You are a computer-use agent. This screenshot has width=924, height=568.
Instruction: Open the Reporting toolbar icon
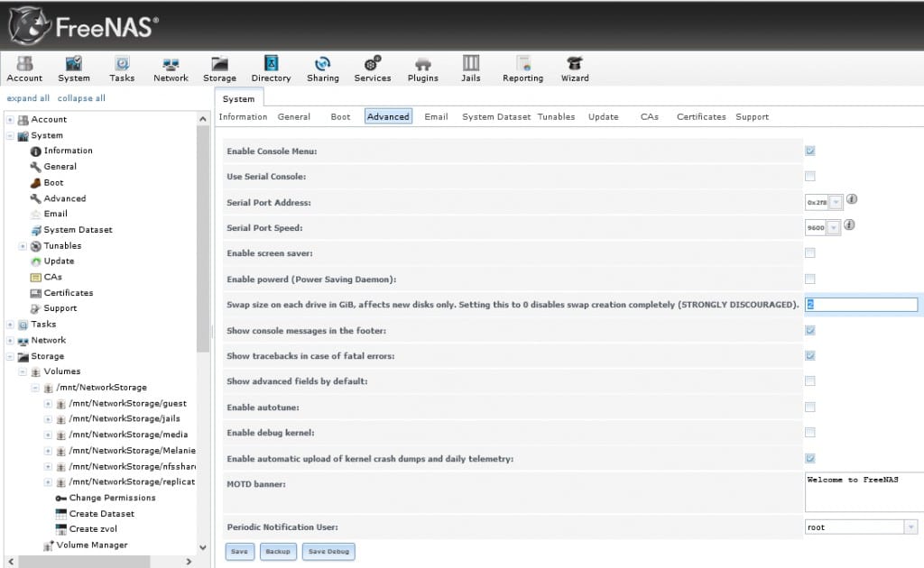click(523, 69)
